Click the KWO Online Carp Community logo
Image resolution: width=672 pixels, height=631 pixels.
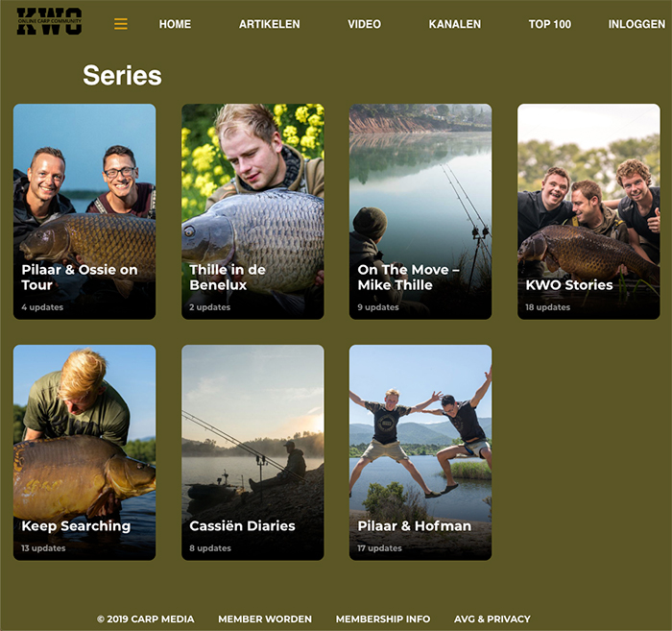coord(49,21)
